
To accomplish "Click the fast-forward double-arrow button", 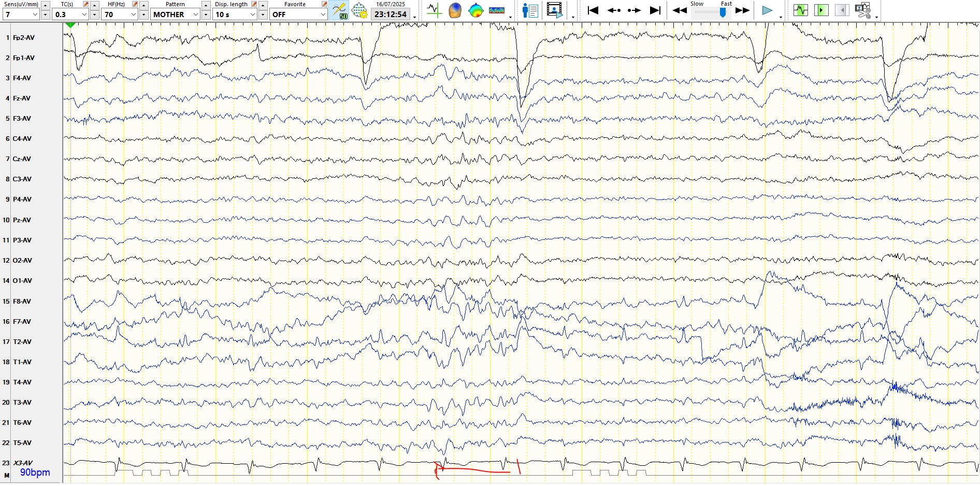I will coord(742,10).
